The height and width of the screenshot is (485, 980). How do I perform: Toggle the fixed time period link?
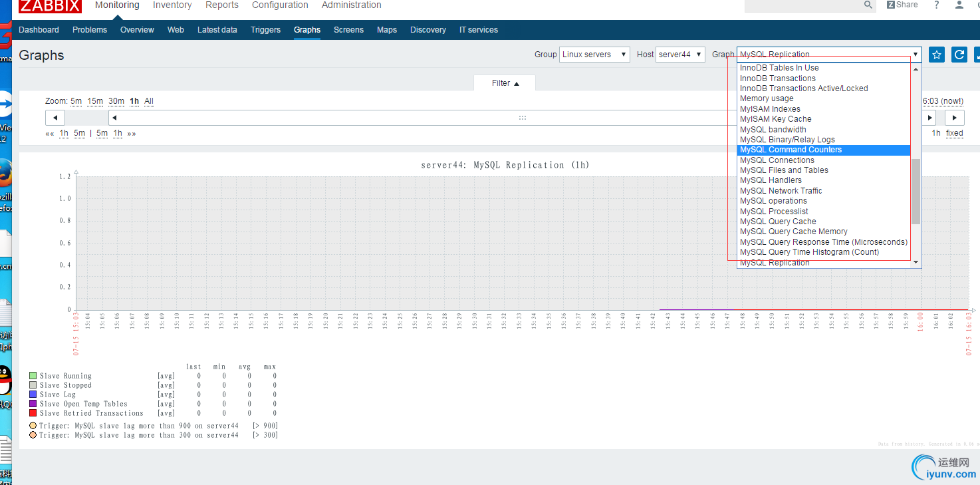[x=955, y=133]
